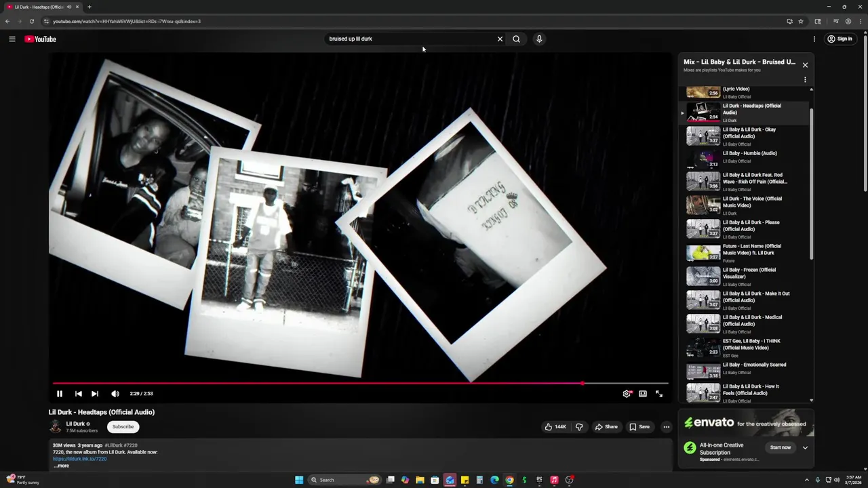Select Lil Baby & Lil Durk - Medical
The height and width of the screenshot is (488, 868).
point(745,324)
